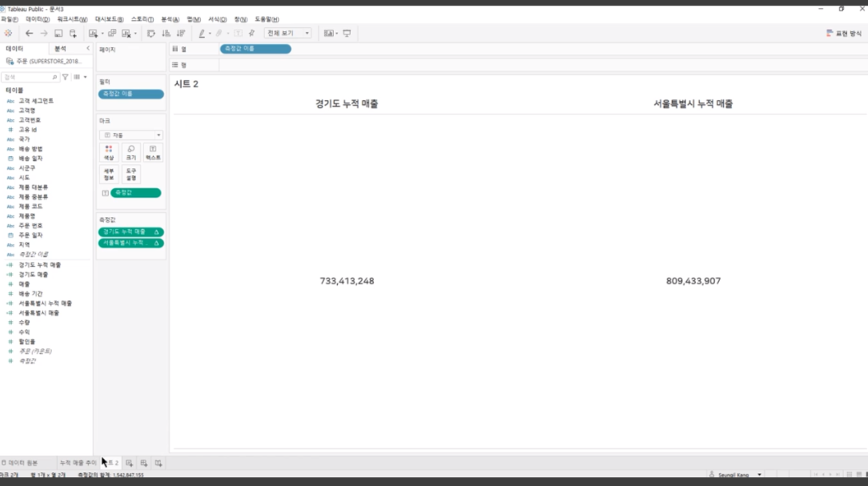The width and height of the screenshot is (868, 486).
Task: Select the 제품 대분류 field
Action: [33, 187]
